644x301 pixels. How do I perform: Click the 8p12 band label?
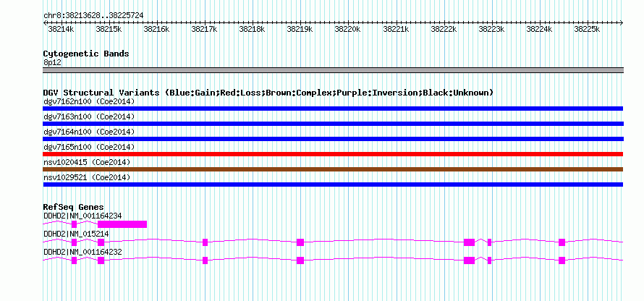pos(52,62)
